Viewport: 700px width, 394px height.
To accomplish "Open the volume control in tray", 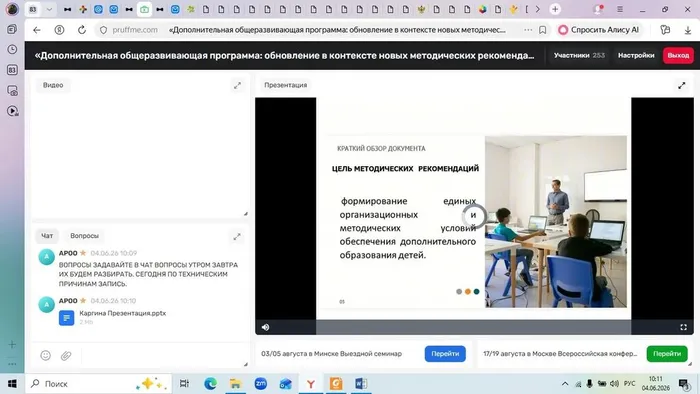I will tap(614, 384).
